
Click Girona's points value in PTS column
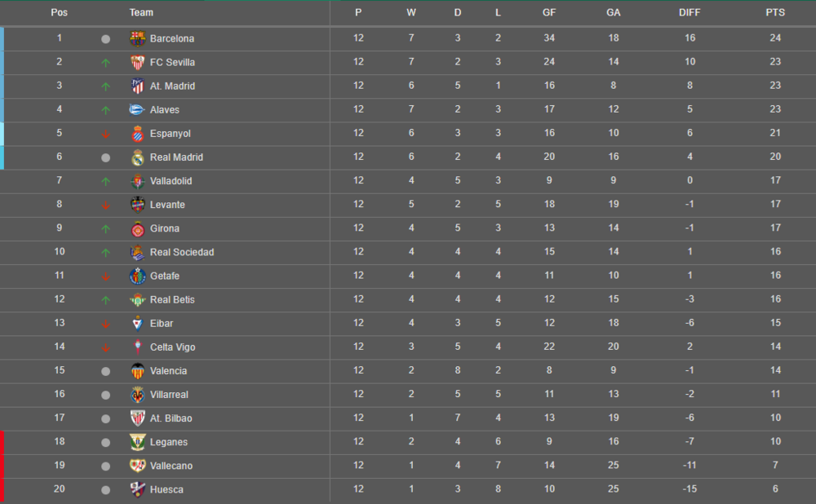[x=775, y=228]
